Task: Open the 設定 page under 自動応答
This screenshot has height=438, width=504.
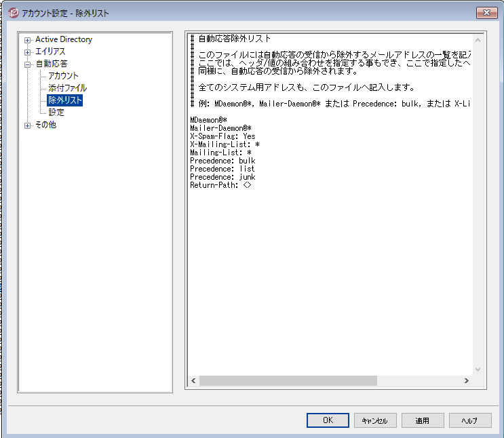Action: [56, 113]
